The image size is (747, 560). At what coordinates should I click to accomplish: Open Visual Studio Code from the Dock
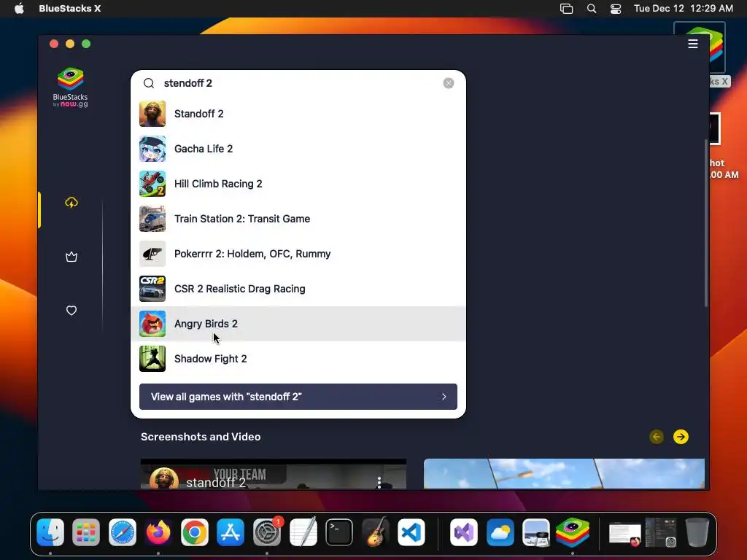pyautogui.click(x=411, y=532)
